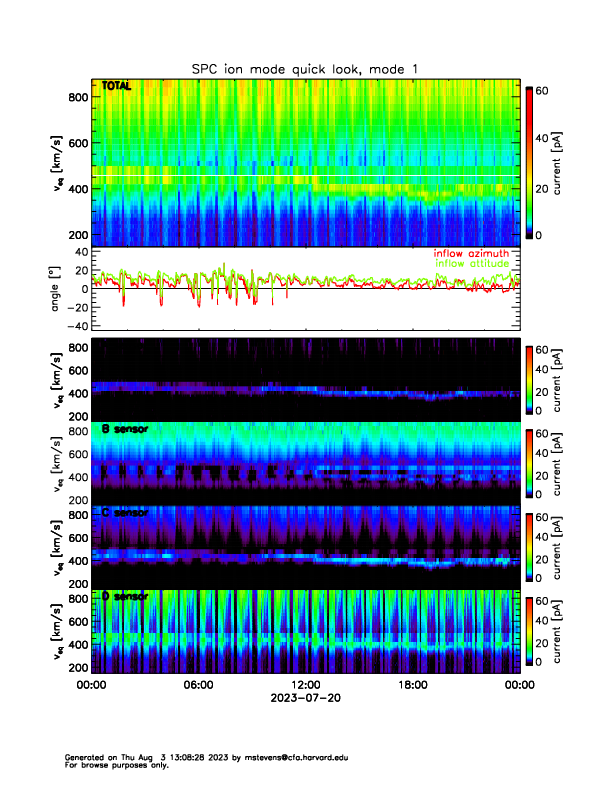This screenshot has width=612, height=792.
Task: Click the color bar of the unlabeled sensor panel
Action: pyautogui.click(x=529, y=378)
